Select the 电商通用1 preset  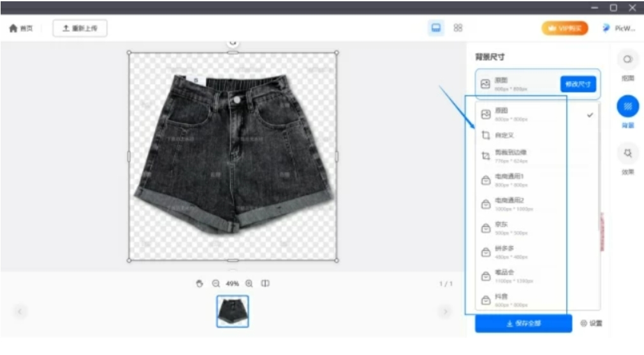[538, 180]
